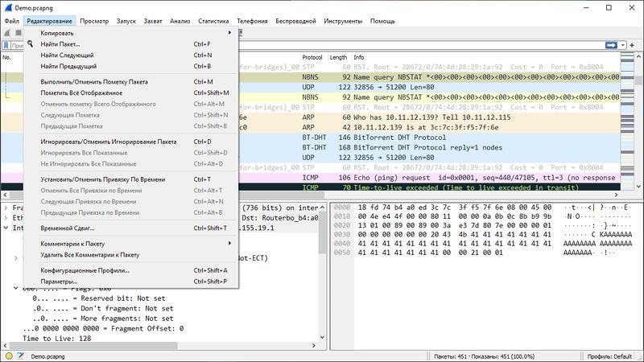Open the Анализ menu
This screenshot has width=644, height=362.
point(180,21)
